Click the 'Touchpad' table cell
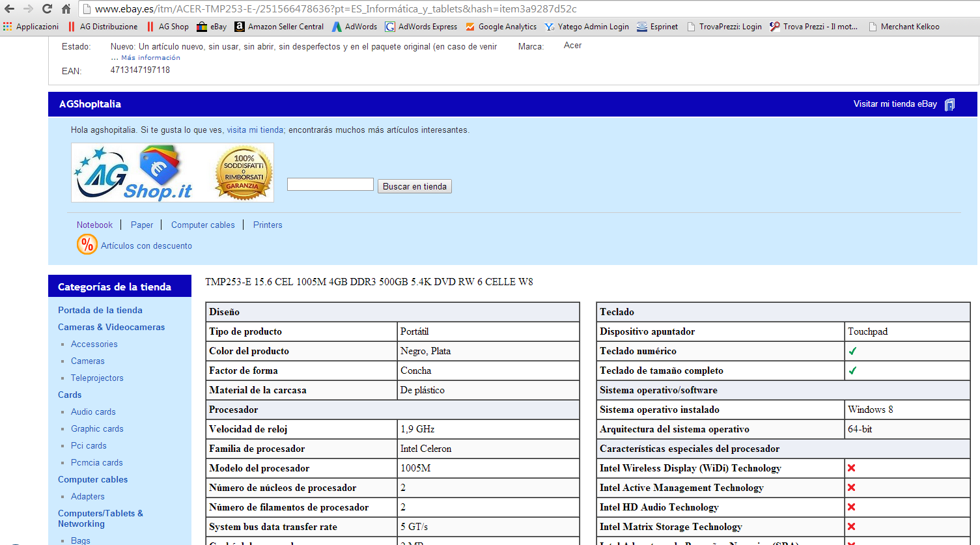Screen dimensions: 980x545 coord(907,331)
